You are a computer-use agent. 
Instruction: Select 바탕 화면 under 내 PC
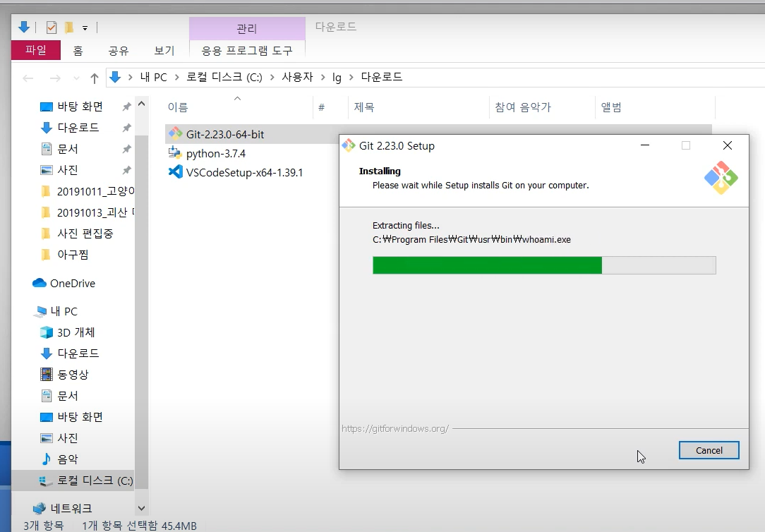(x=80, y=416)
